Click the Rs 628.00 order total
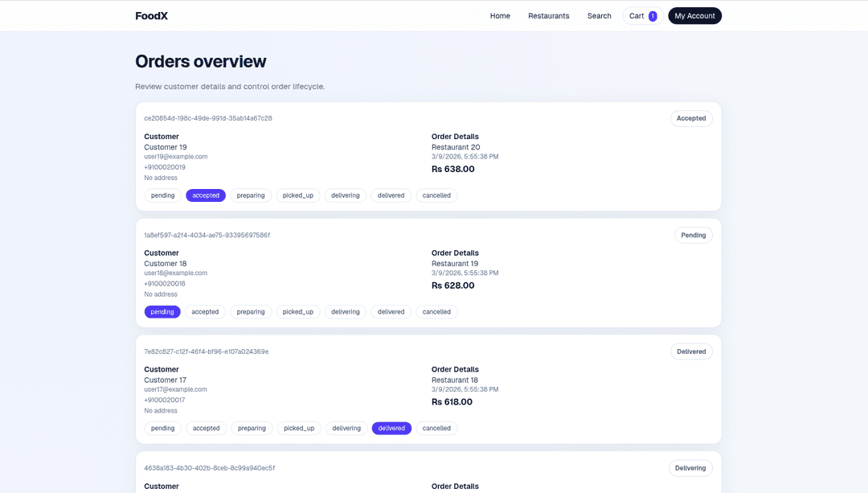 [x=452, y=285]
